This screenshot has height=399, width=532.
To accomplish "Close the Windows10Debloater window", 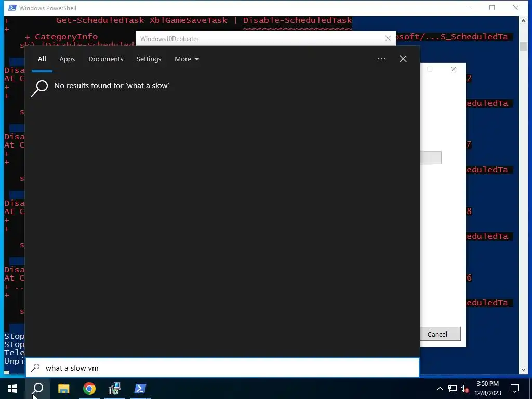I will 388,38.
